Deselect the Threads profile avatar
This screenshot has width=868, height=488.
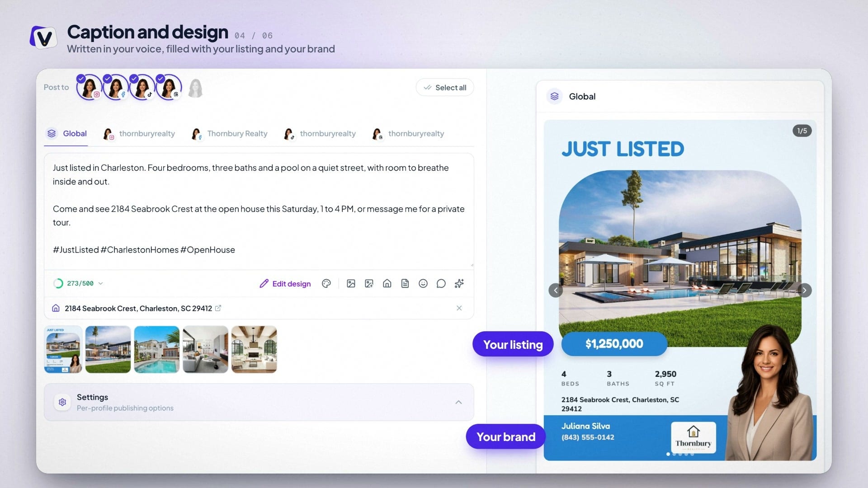169,87
